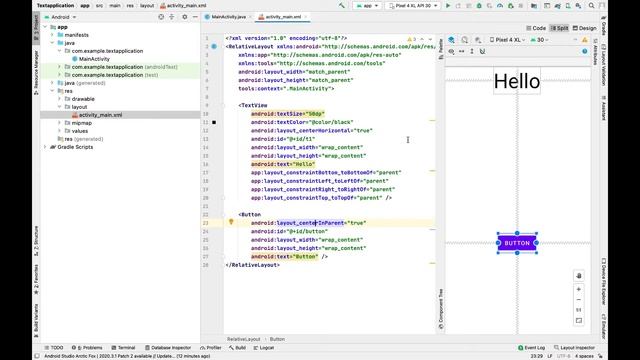Open the app run configuration dropdown

tap(367, 6)
